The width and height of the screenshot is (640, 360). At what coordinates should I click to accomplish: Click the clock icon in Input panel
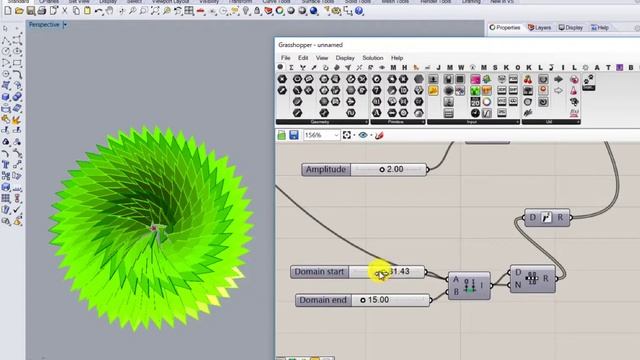pyautogui.click(x=475, y=113)
